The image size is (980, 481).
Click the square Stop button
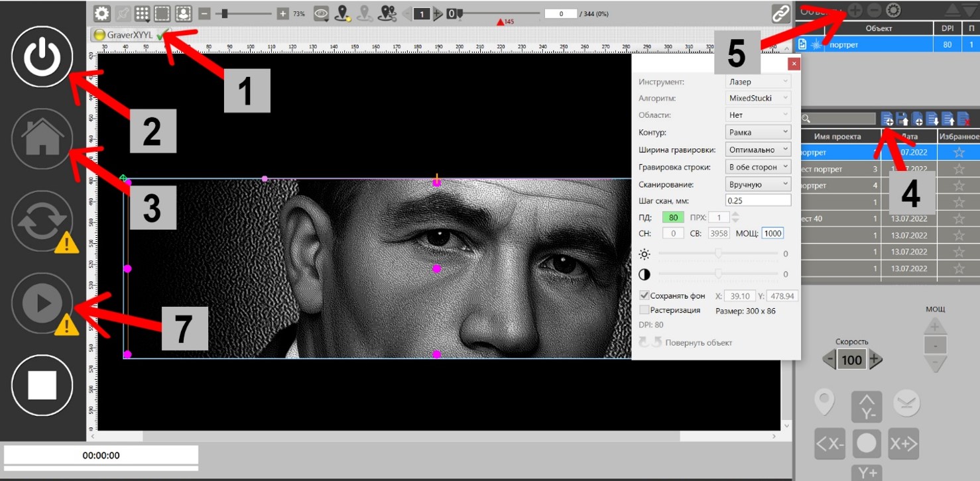click(x=42, y=386)
